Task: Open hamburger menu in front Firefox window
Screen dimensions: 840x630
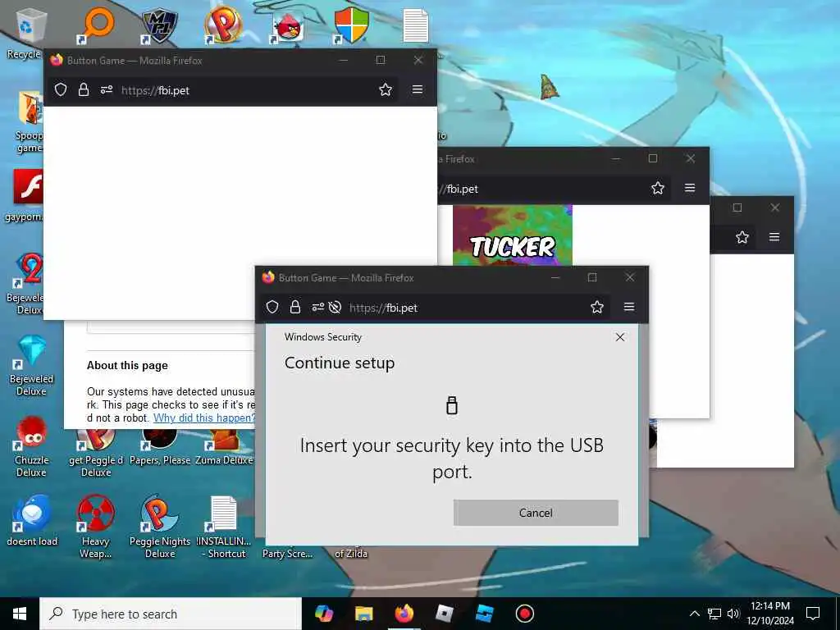Action: pyautogui.click(x=629, y=307)
